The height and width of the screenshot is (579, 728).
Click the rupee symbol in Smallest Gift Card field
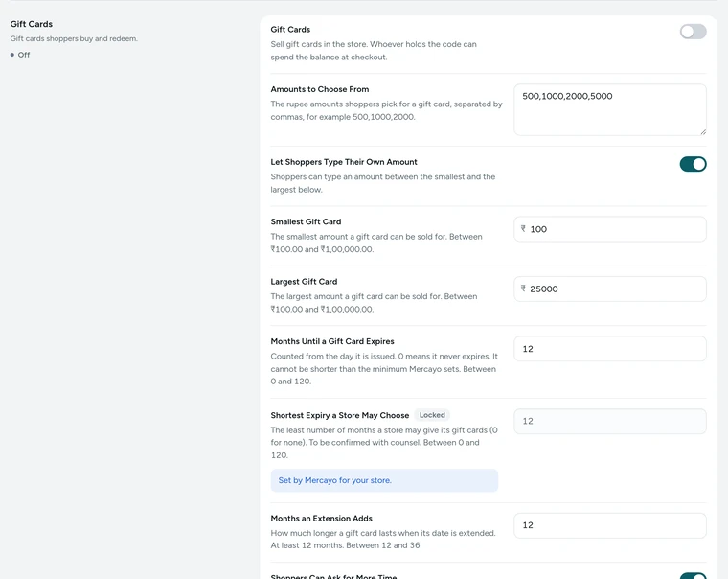tap(523, 228)
